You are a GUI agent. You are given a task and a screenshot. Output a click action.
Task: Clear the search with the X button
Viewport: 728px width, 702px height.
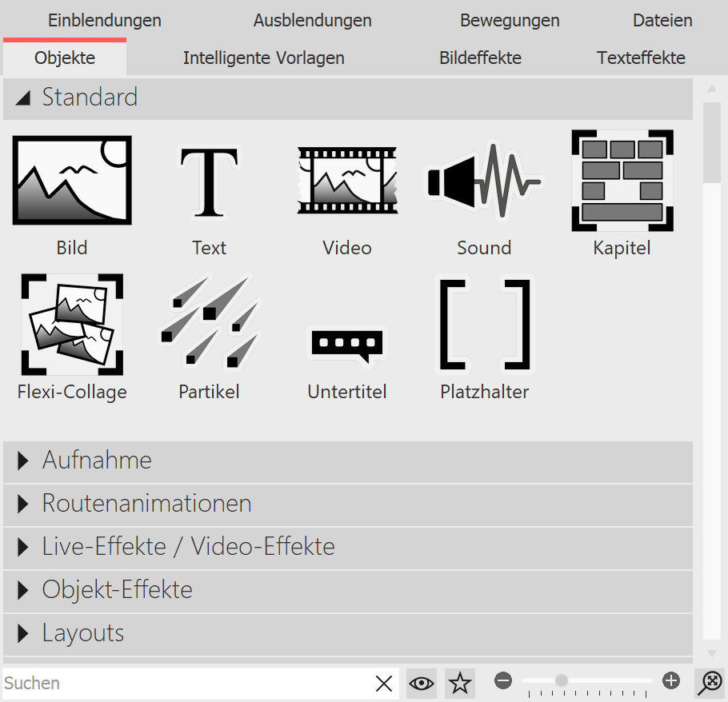click(384, 683)
